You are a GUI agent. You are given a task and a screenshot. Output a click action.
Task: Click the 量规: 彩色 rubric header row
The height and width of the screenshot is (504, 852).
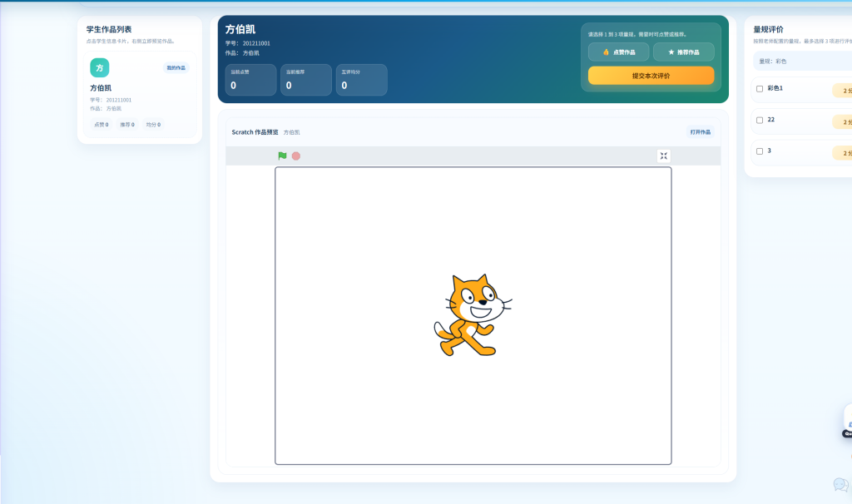coord(803,62)
